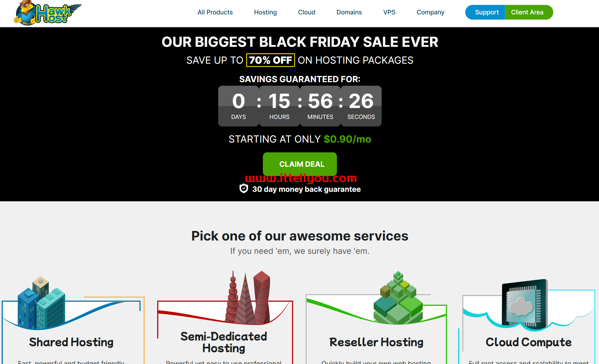Viewport: 599px width, 364px height.
Task: Open the Cloud Compute heading link
Action: tap(528, 342)
